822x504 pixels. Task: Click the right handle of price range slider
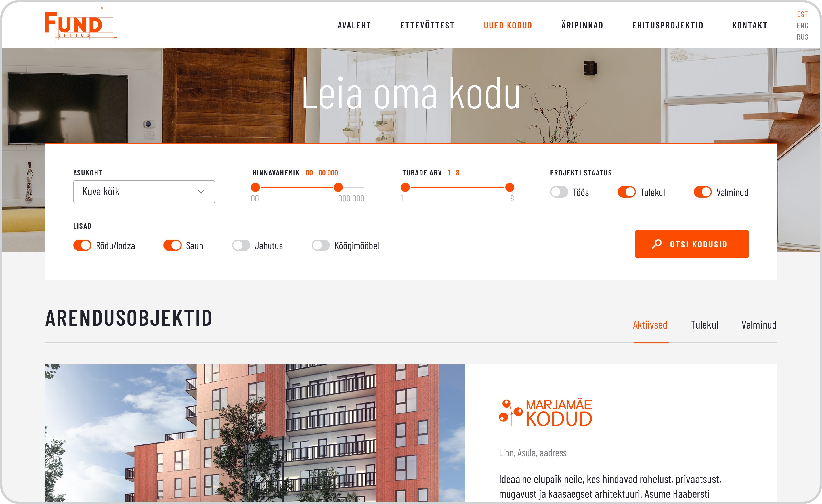[338, 188]
